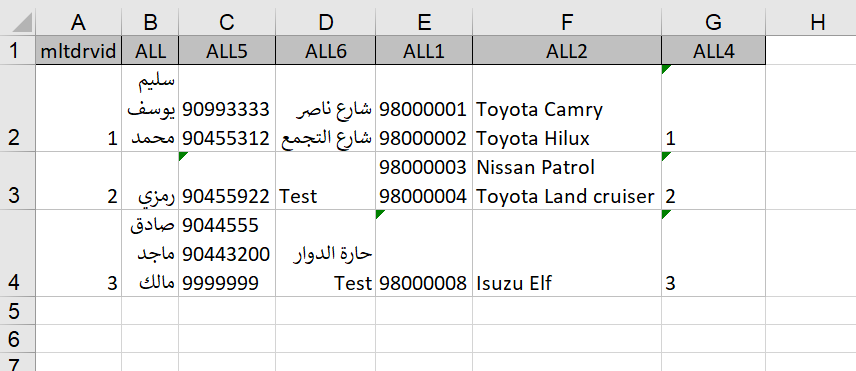Select cell containing Isuzu Elf
Viewport: 856px width, 371px height.
coord(567,253)
